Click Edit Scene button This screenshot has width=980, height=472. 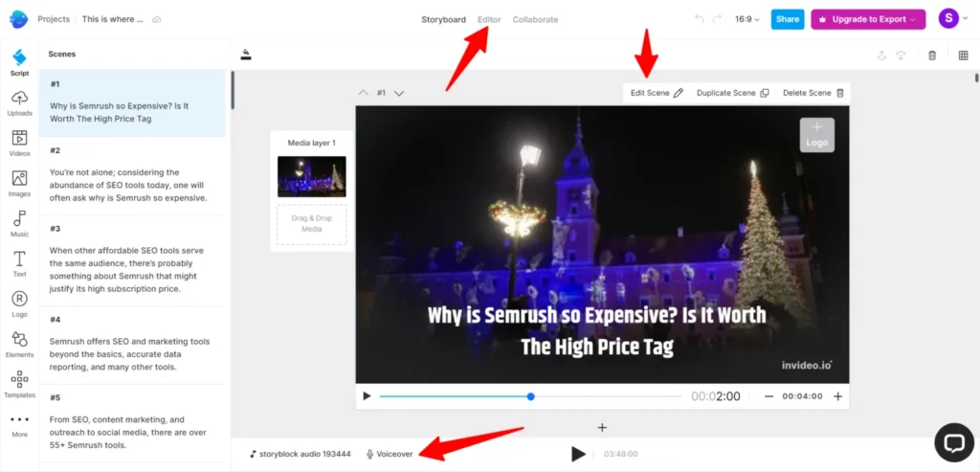click(657, 93)
